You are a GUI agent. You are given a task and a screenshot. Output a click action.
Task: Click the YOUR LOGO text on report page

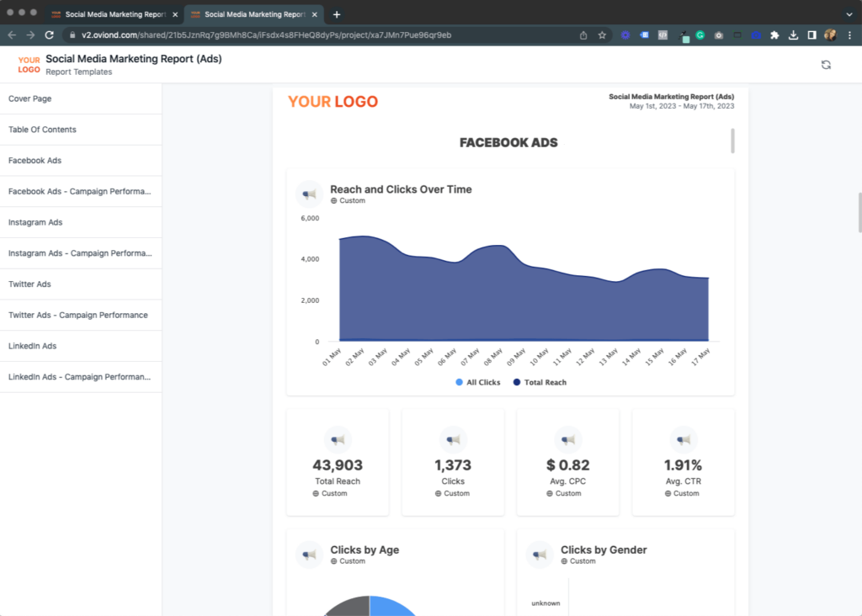tap(333, 102)
